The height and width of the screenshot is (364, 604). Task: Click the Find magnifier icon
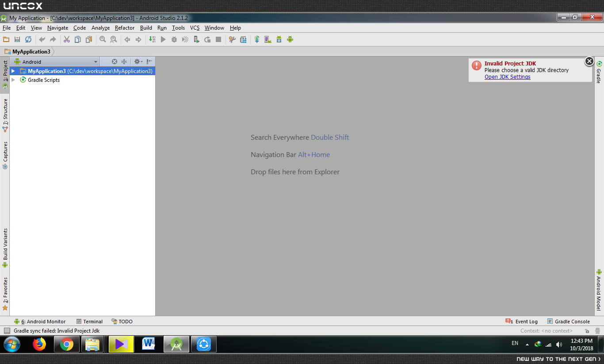pyautogui.click(x=103, y=39)
